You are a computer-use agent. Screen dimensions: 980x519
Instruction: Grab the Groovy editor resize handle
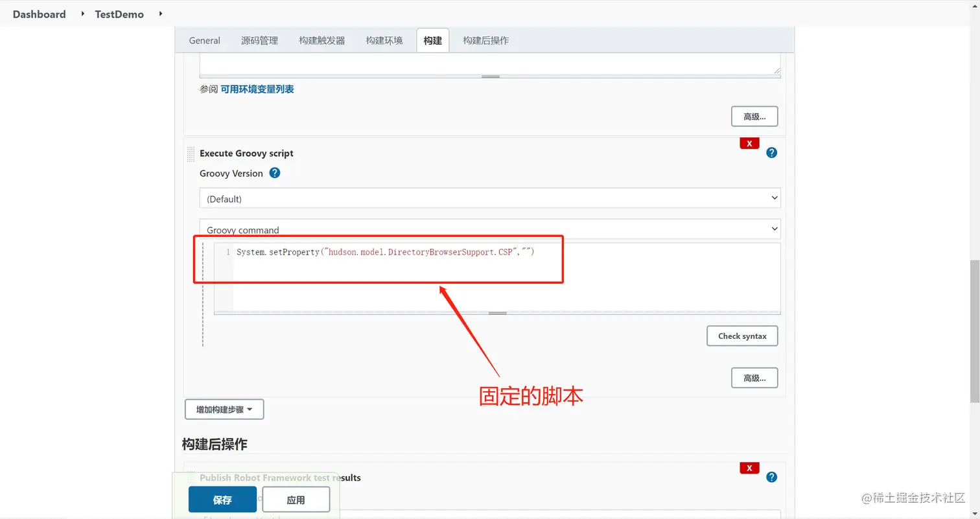497,313
